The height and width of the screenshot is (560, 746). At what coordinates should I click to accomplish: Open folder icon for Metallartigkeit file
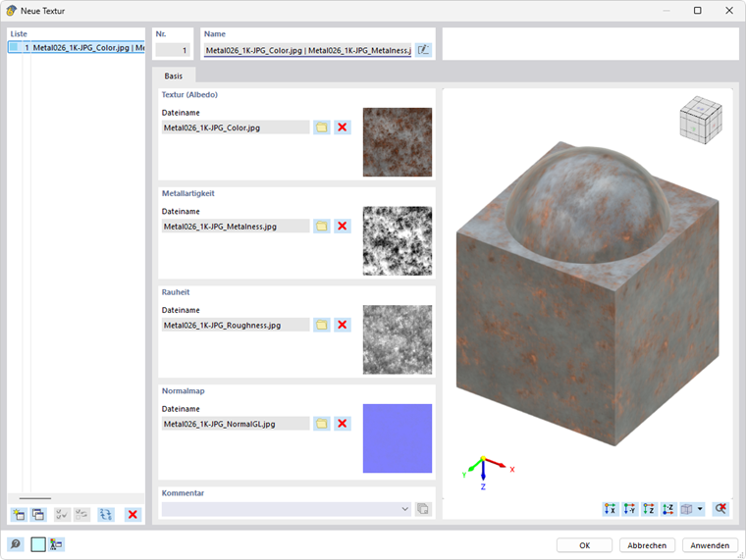(x=322, y=227)
